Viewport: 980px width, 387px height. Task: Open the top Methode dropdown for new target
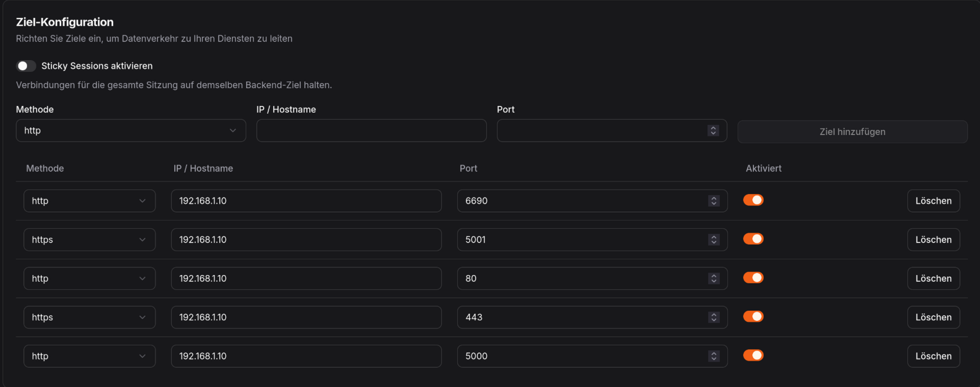click(131, 130)
